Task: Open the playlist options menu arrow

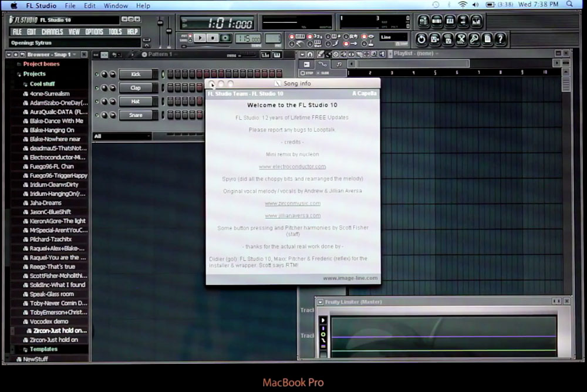Action: click(302, 54)
